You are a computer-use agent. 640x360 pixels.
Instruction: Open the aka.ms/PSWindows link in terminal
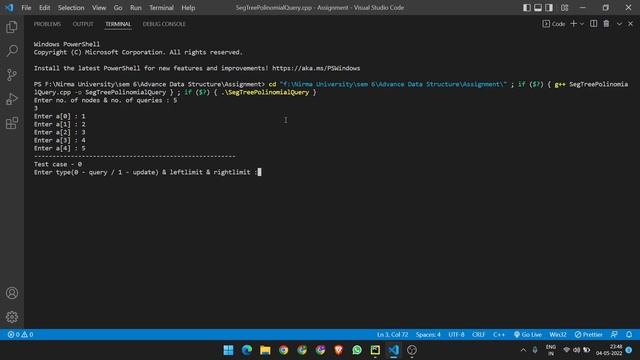coord(316,68)
